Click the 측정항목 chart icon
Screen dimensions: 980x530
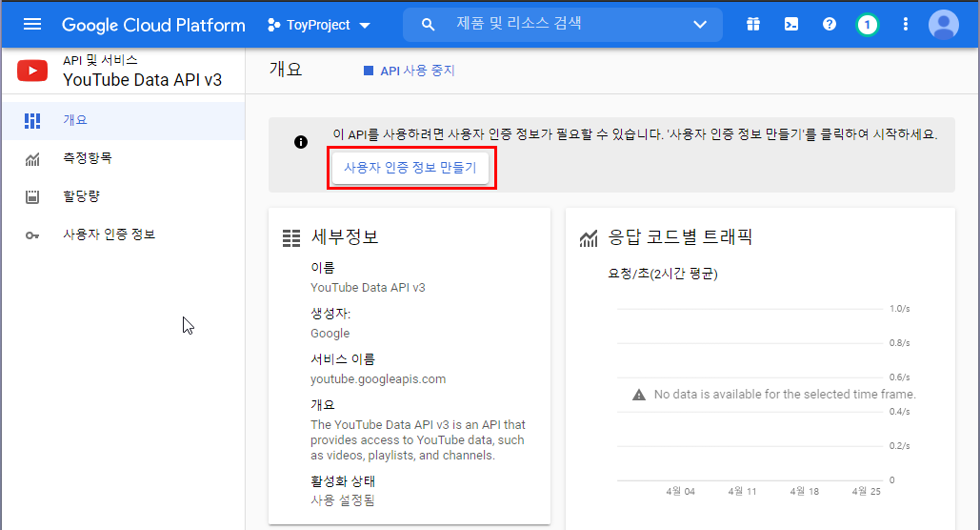click(31, 159)
